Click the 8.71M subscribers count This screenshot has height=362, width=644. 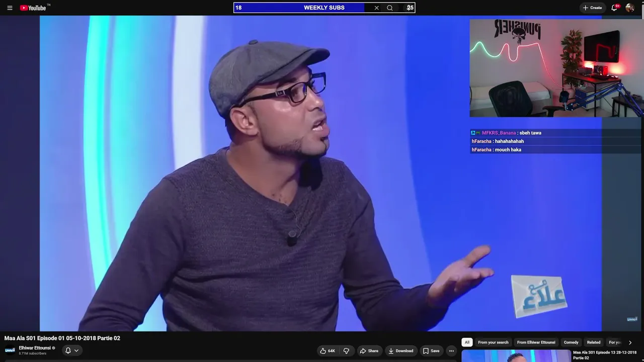coord(33,353)
